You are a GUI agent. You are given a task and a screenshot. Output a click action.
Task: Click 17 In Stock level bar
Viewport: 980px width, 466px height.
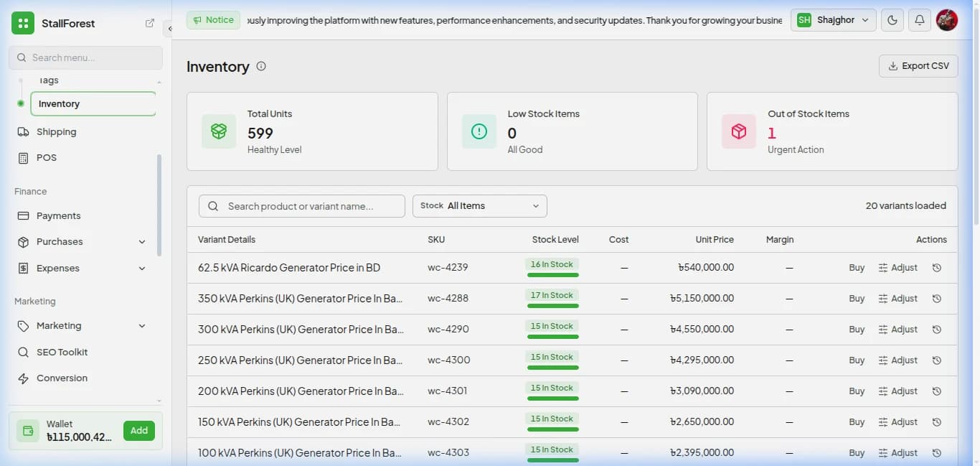(552, 305)
